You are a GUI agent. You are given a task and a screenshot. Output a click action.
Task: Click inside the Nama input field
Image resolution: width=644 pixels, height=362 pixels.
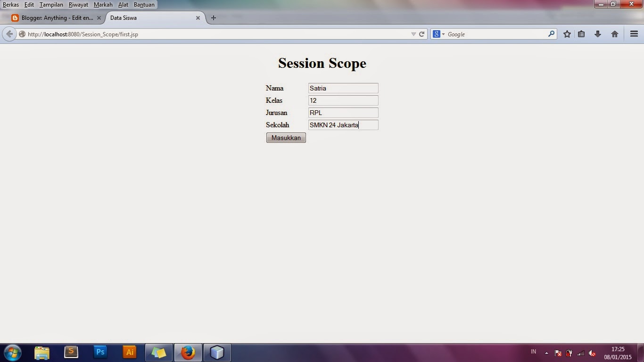tap(343, 88)
